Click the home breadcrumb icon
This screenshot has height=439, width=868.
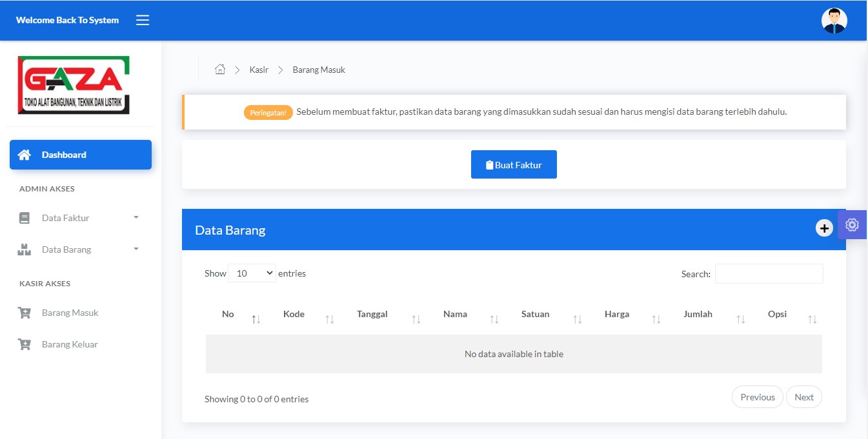coord(220,70)
